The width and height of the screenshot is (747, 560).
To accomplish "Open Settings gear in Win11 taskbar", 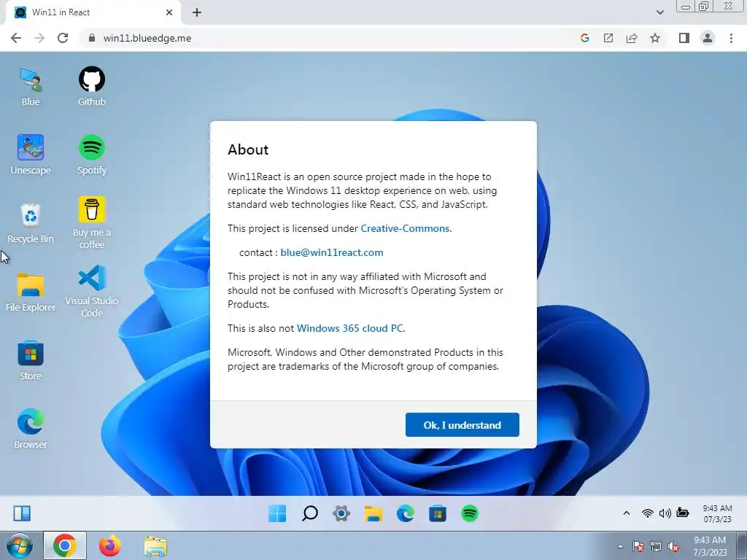I will 341,513.
